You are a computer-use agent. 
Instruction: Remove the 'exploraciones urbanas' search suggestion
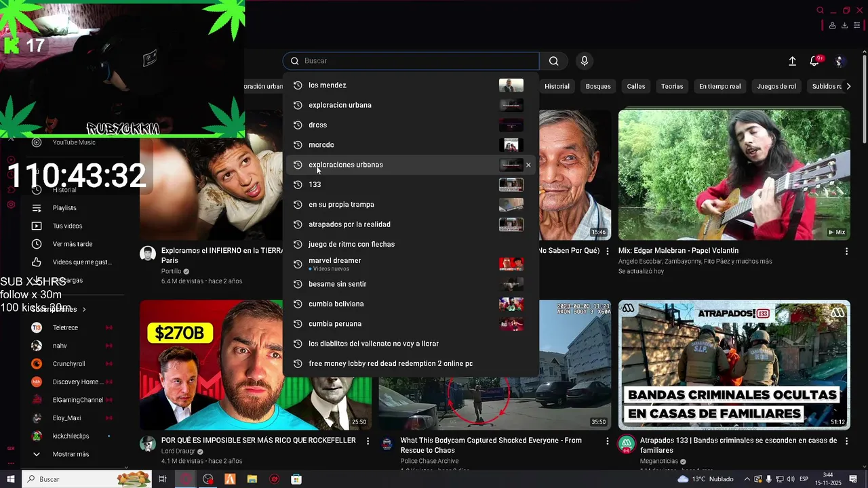point(528,165)
